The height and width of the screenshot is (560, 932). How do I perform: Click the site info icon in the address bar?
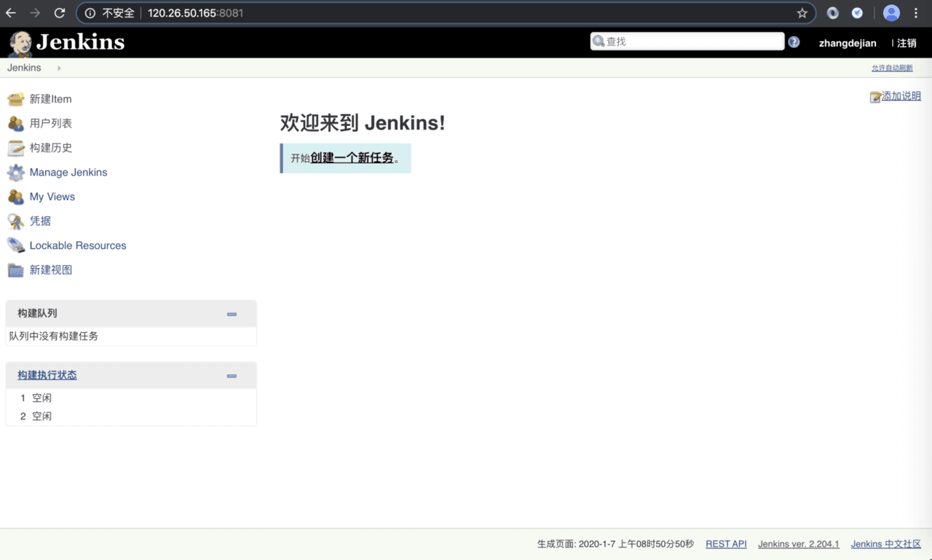[x=90, y=13]
